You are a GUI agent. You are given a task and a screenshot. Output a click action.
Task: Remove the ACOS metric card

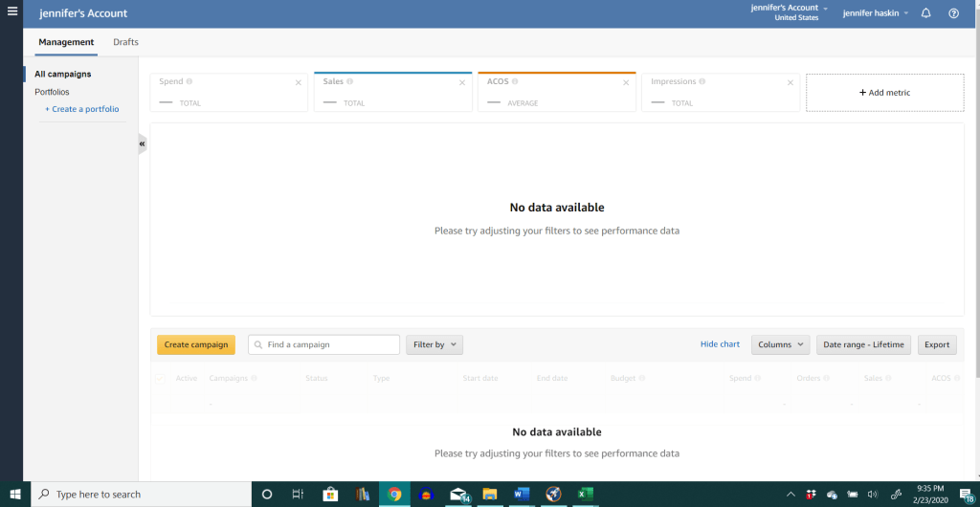coord(626,82)
